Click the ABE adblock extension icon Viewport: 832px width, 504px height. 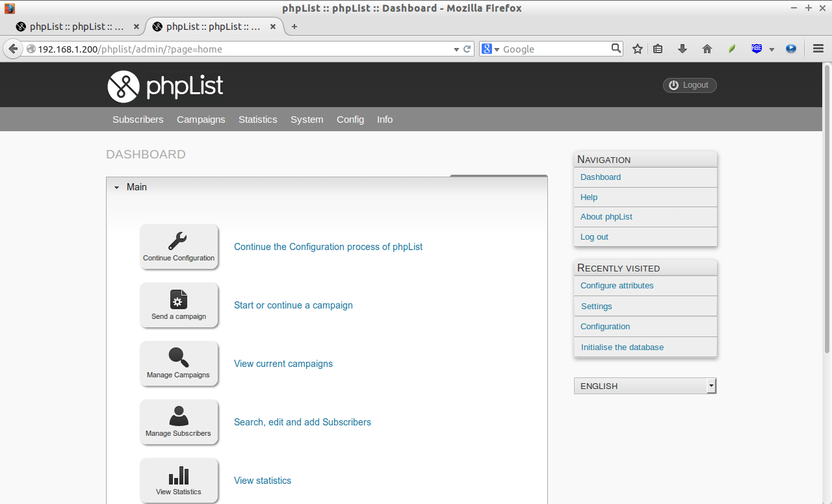click(x=757, y=49)
